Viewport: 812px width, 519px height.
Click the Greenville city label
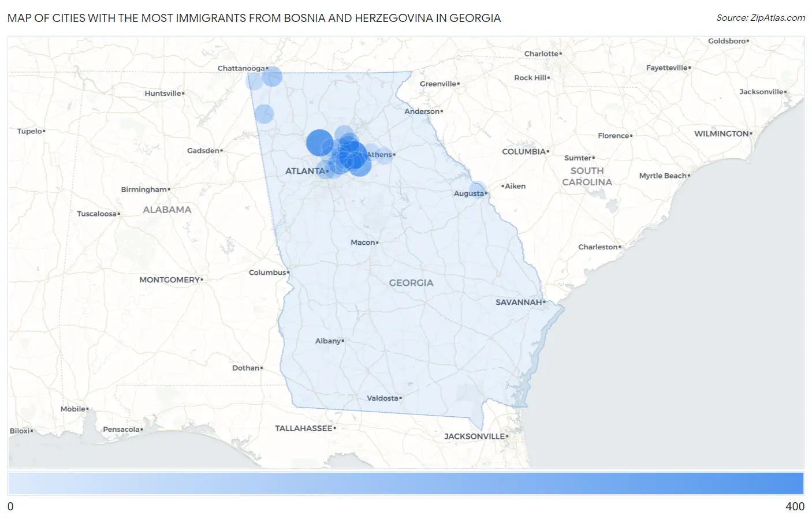(x=438, y=84)
